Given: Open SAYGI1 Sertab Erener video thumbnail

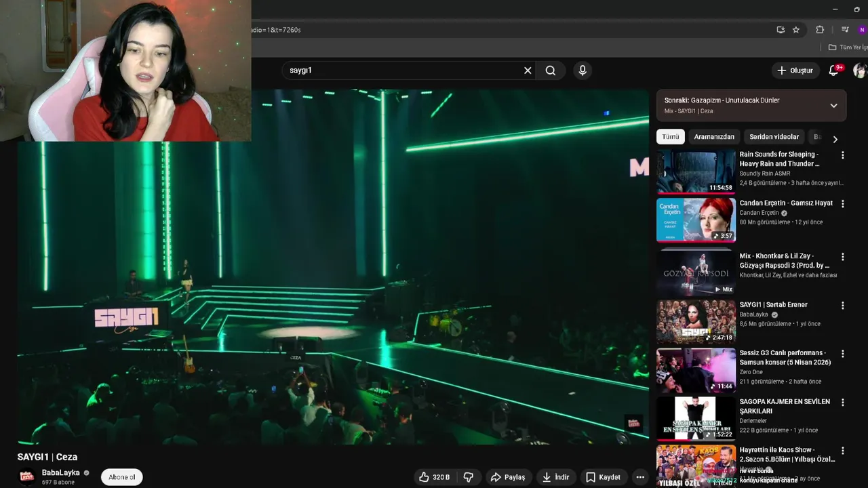Looking at the screenshot, I should [x=696, y=321].
